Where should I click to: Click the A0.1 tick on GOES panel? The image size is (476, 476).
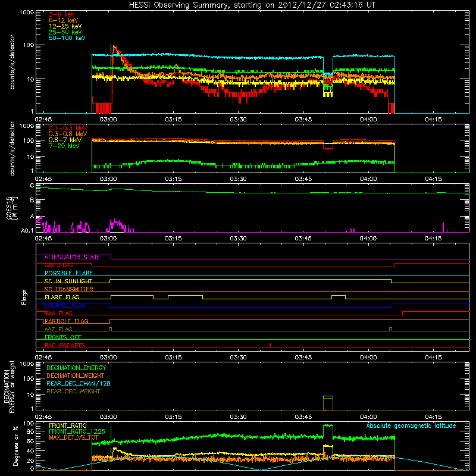pos(27,230)
